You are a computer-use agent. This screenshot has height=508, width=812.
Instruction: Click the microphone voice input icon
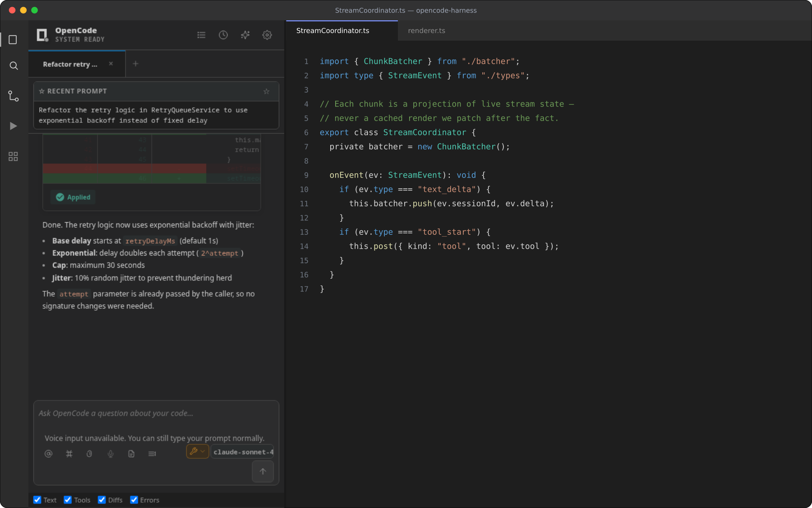point(111,453)
